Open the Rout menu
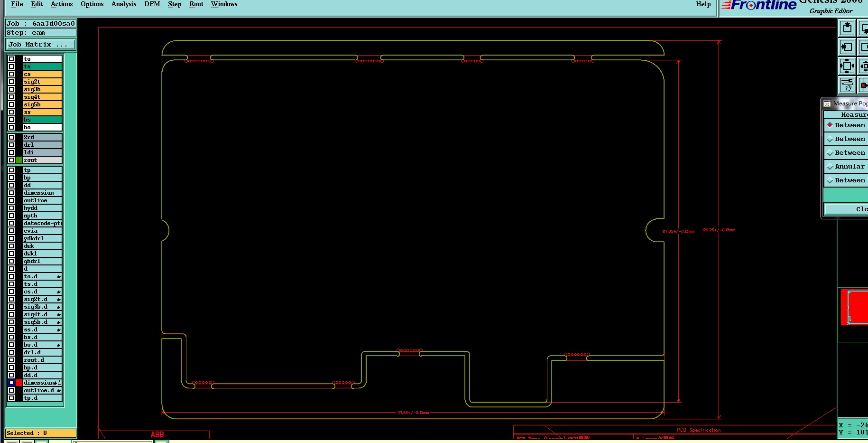Screen dimensions: 868x443 pos(196,4)
